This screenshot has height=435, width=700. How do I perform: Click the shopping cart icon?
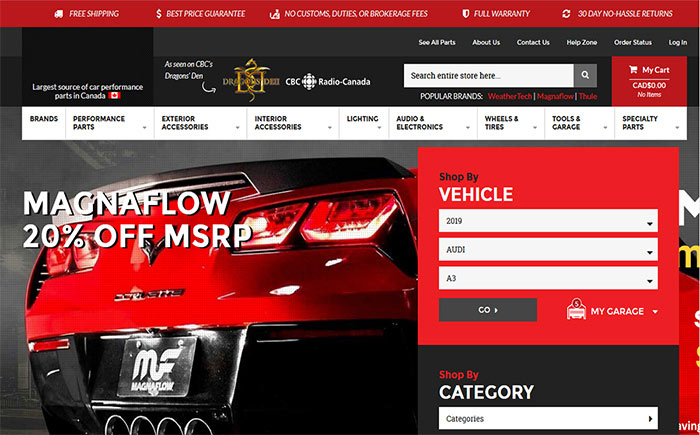click(x=633, y=70)
